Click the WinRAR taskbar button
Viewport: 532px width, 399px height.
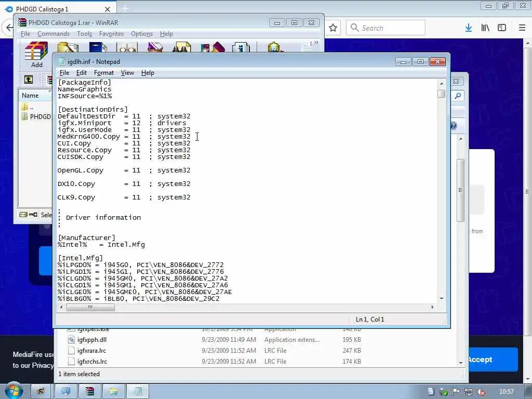click(89, 391)
